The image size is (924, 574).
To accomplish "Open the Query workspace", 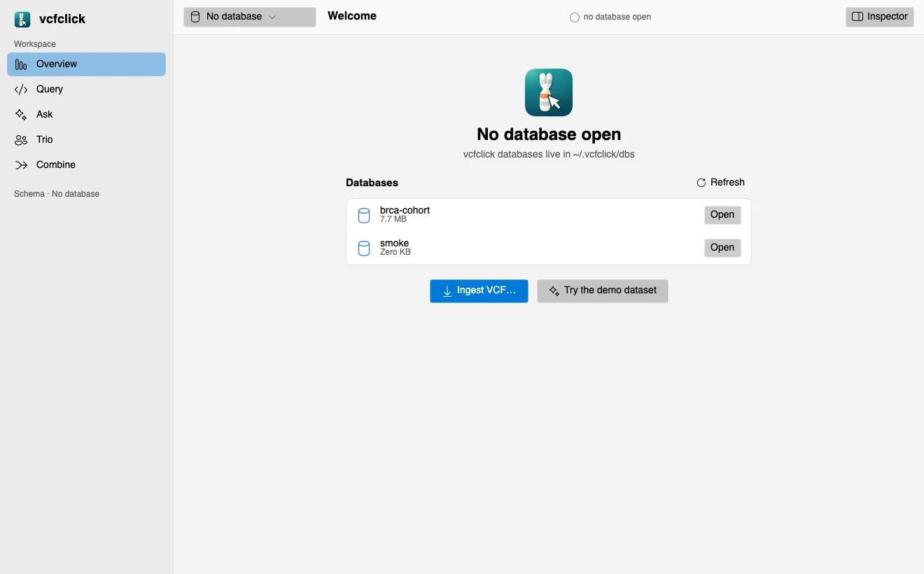I will pos(87,90).
